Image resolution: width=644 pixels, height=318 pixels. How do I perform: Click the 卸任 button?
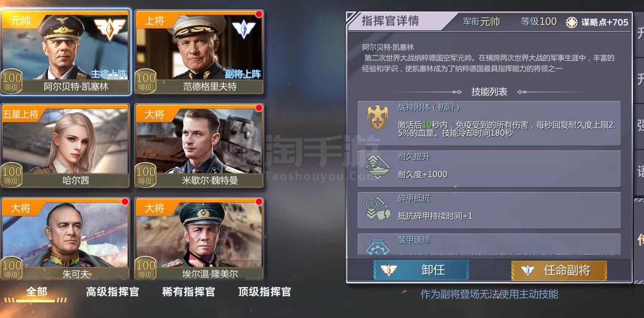click(421, 270)
